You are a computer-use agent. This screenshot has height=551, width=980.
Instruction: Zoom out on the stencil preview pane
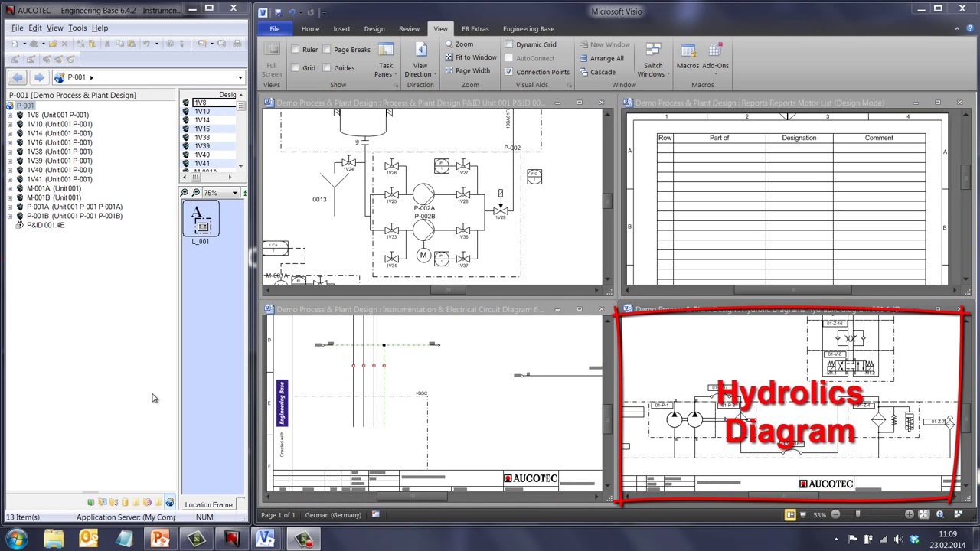[195, 193]
